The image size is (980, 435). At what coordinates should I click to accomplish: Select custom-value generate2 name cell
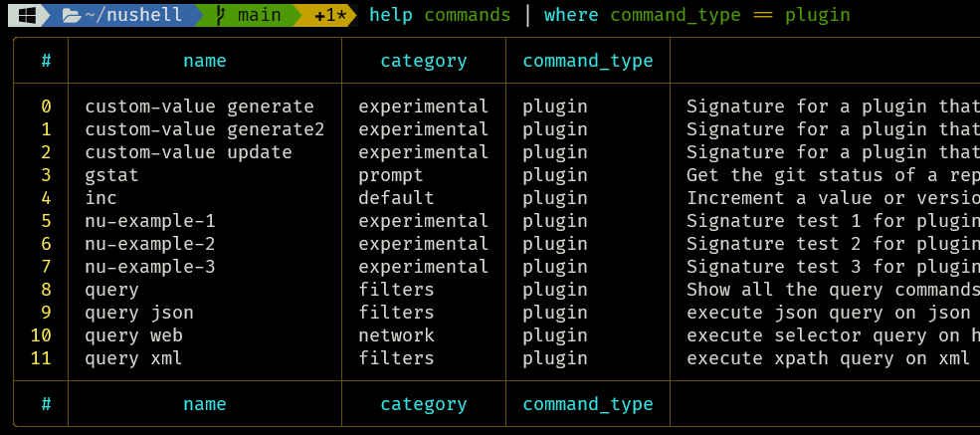click(205, 129)
